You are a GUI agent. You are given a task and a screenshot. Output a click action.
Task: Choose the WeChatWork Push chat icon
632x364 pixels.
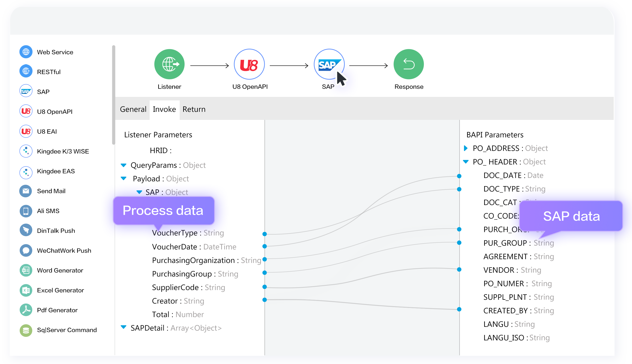[26, 250]
